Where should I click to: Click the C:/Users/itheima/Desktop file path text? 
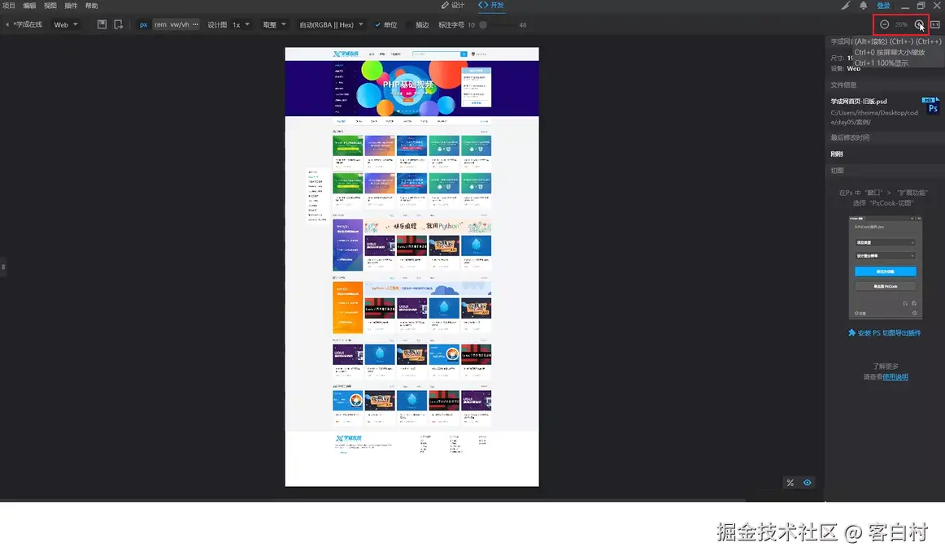[874, 117]
